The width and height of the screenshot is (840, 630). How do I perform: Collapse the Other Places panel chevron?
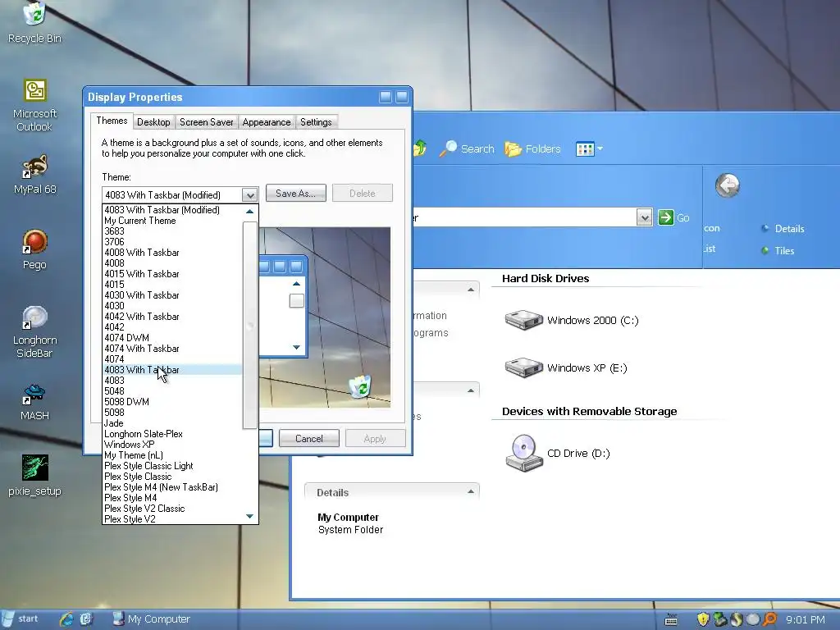pos(470,390)
